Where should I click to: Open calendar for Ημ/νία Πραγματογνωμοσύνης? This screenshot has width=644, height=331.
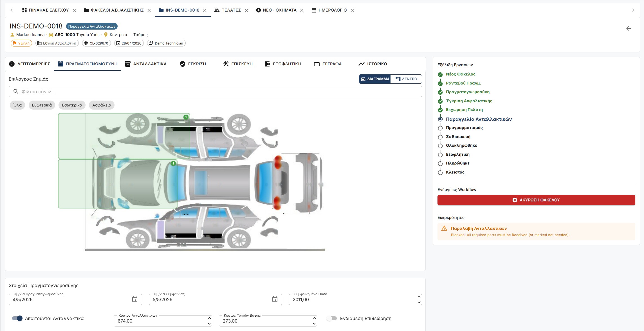pyautogui.click(x=135, y=299)
